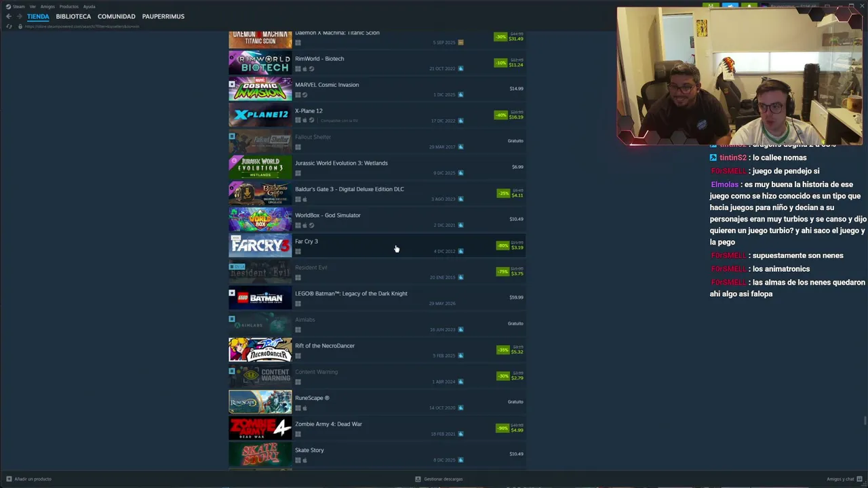The height and width of the screenshot is (488, 868).
Task: Open the Ver menu
Action: tap(33, 7)
